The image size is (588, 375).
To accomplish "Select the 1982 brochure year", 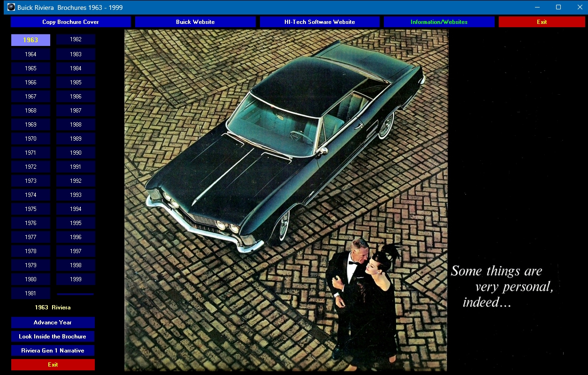I will [x=76, y=40].
